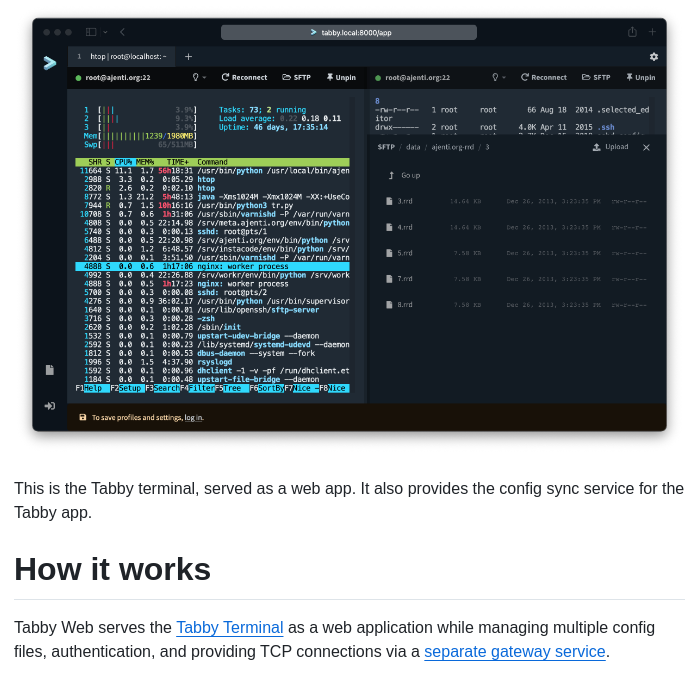Viewport: 694px width, 675px height.
Task: Select the 5.rrd file icon
Action: click(389, 253)
